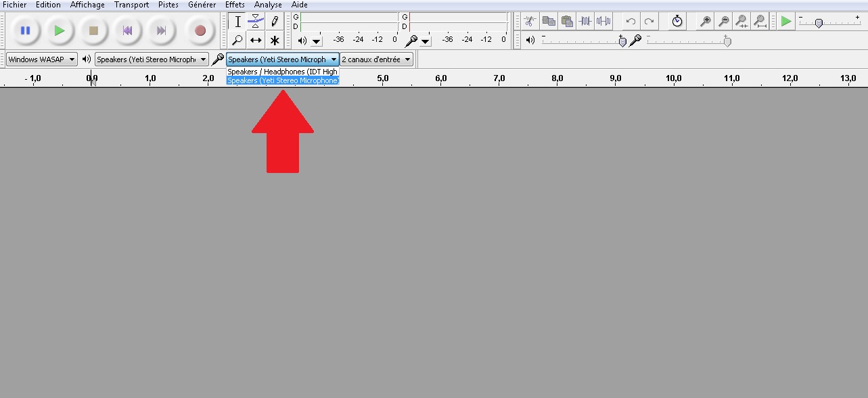
Task: Expand the output device Speakers dropdown
Action: [152, 59]
